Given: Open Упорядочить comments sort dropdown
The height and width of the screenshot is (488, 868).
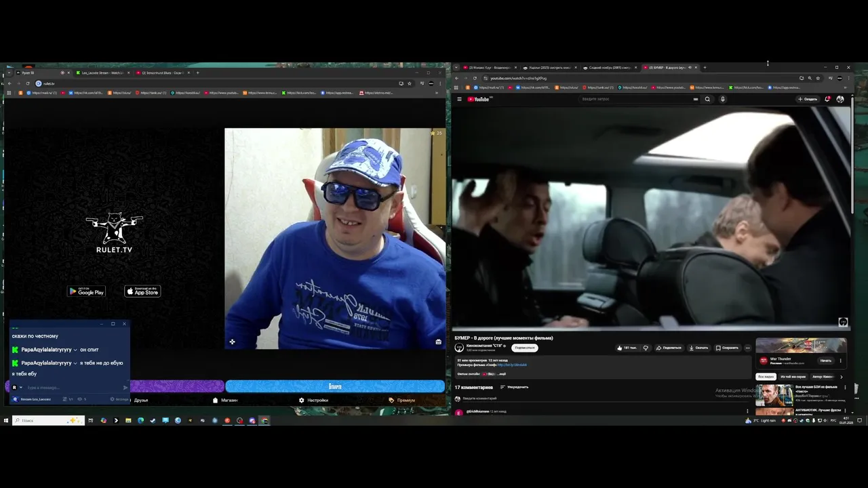Looking at the screenshot, I should [x=514, y=387].
